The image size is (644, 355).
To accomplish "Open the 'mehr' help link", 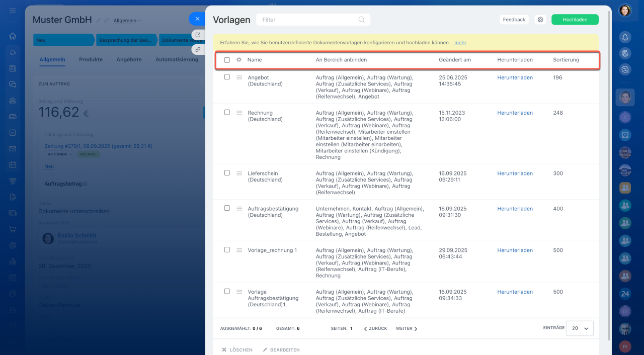I will pos(460,43).
